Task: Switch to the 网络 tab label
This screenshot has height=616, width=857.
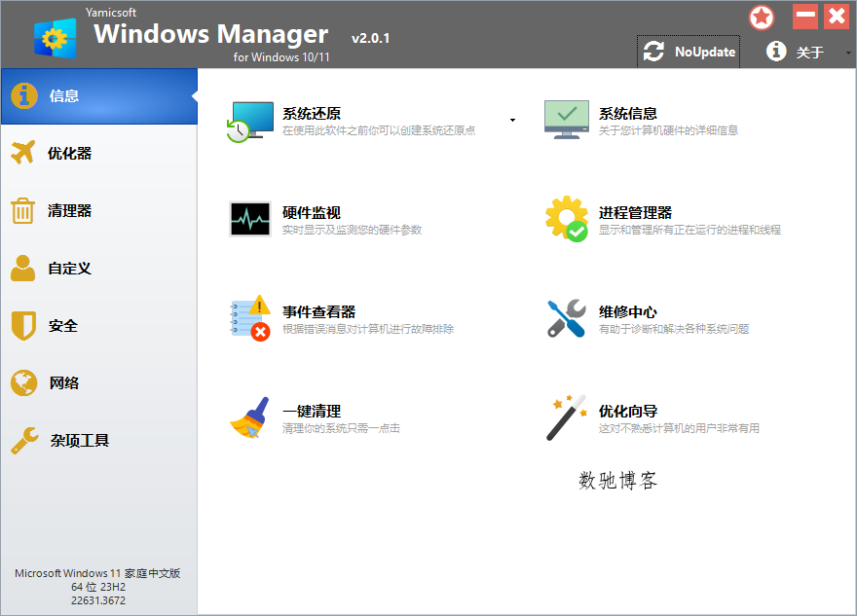Action: coord(64,383)
